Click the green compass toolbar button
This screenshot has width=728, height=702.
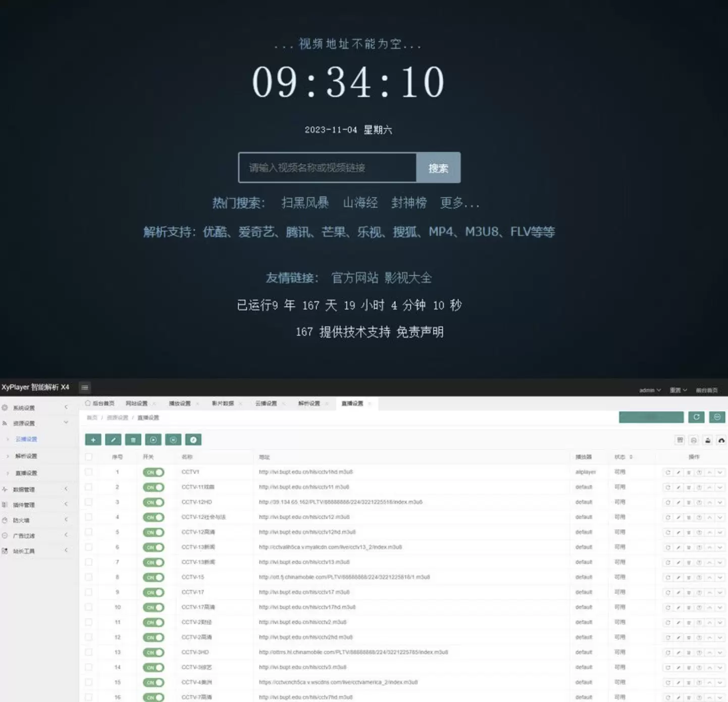(x=193, y=440)
